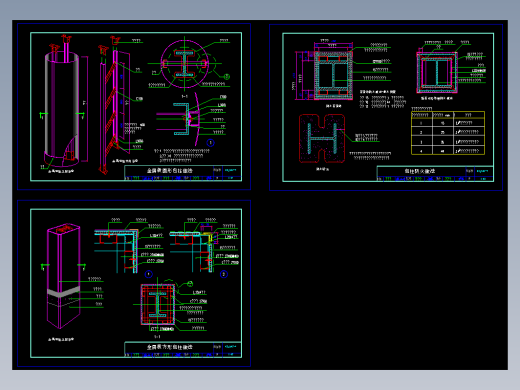Click last row of the yellow table
The width and height of the screenshot is (520, 390).
pyautogui.click(x=448, y=151)
